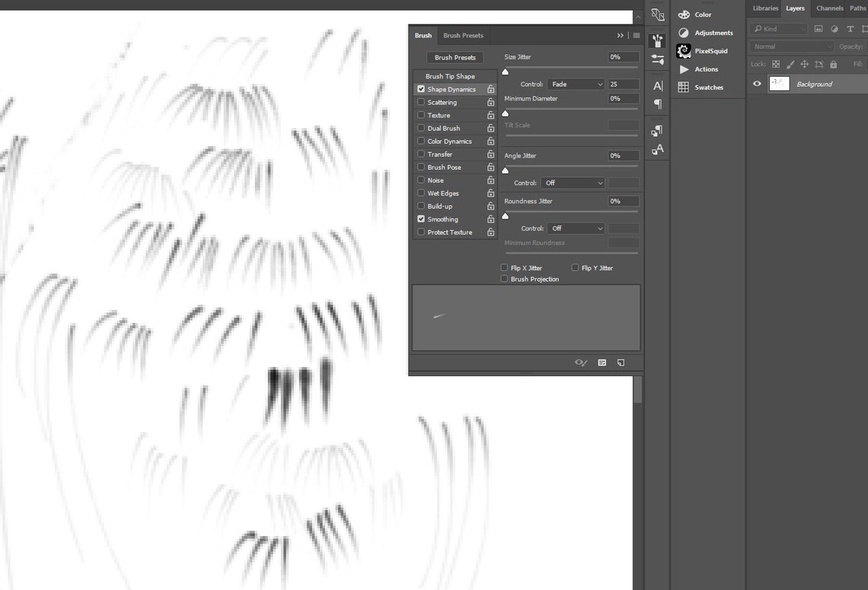Open the Character panel icon
The width and height of the screenshot is (868, 590).
(x=657, y=86)
